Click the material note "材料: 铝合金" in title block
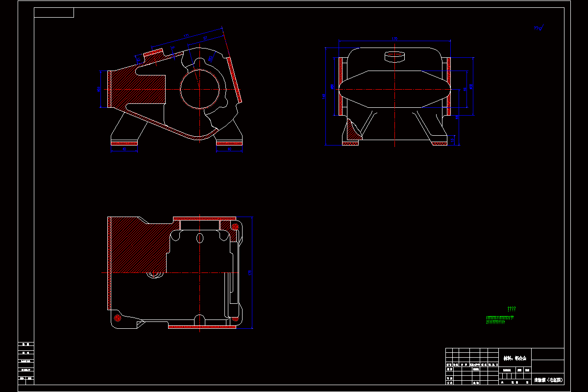The image size is (588, 392). pos(514,359)
